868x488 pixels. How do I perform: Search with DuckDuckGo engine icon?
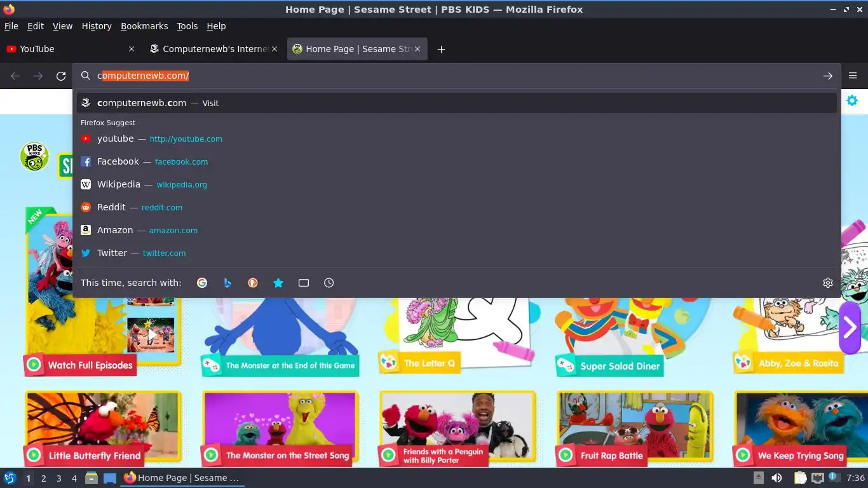click(x=253, y=283)
